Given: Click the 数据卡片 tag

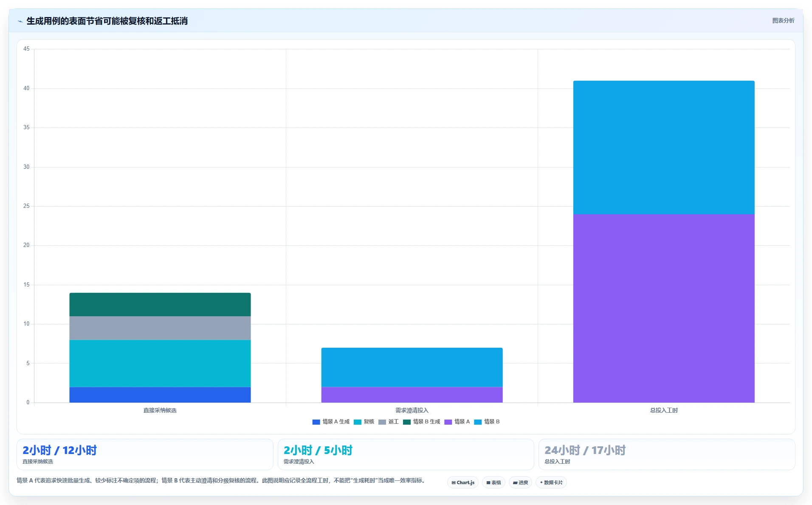Looking at the screenshot, I should tap(551, 482).
